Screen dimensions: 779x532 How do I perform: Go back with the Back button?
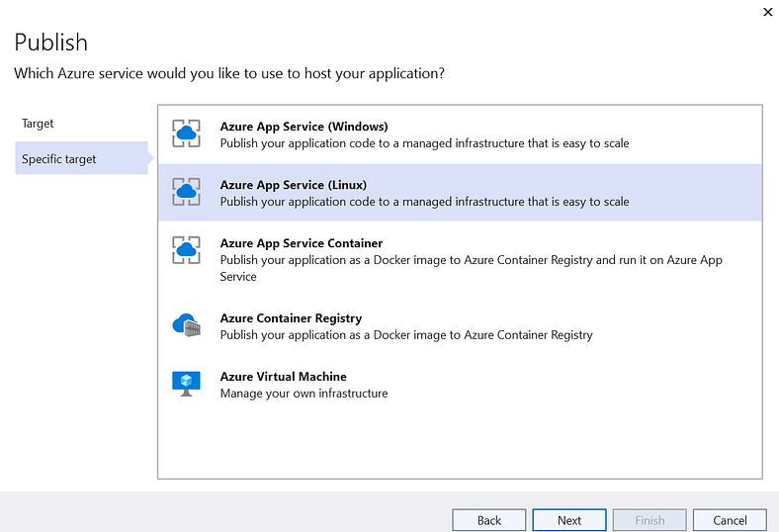(489, 520)
